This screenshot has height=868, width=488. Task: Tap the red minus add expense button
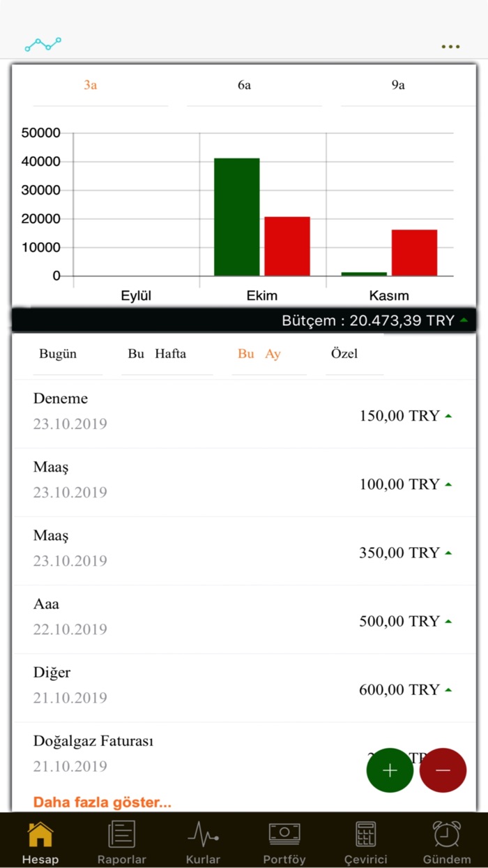coord(443,770)
